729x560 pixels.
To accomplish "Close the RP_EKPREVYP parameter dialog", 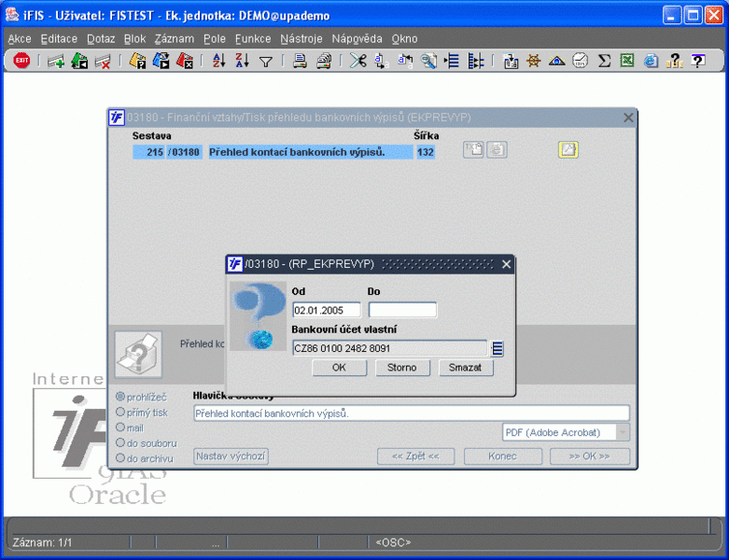I will [506, 264].
